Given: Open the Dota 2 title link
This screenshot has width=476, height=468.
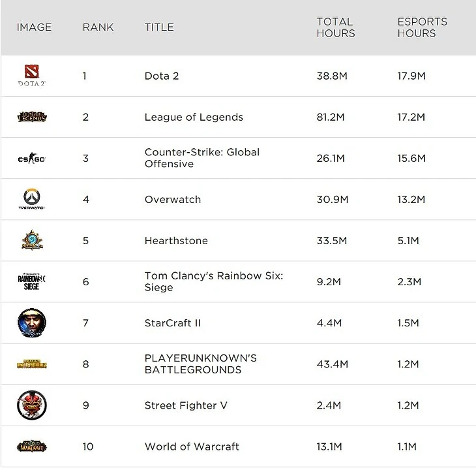Looking at the screenshot, I should (162, 76).
